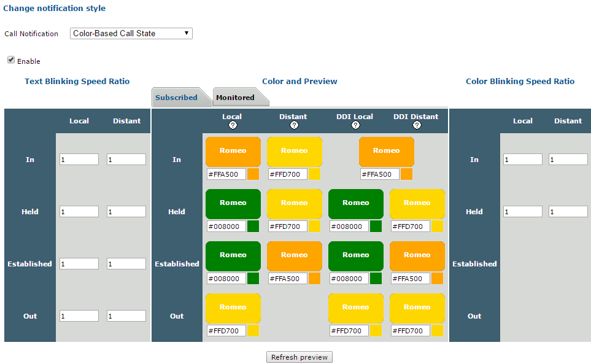Pick color swatch for In Local orange
591x364 pixels.
[x=253, y=174]
